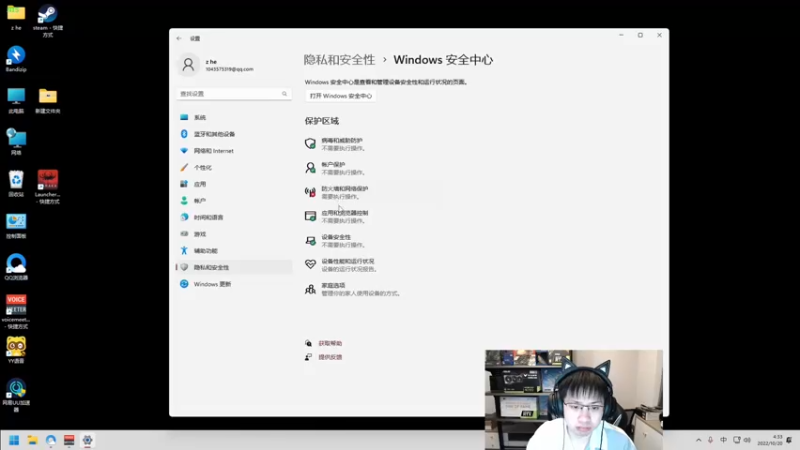Click the 提供反馈 (Give feedback) link
The width and height of the screenshot is (800, 450).
pyautogui.click(x=330, y=357)
